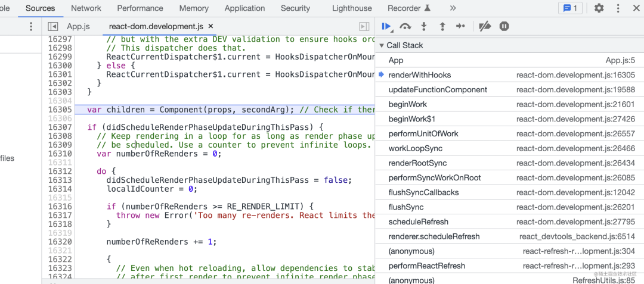
Task: Select updateFunctionComponent call stack frame
Action: click(509, 90)
